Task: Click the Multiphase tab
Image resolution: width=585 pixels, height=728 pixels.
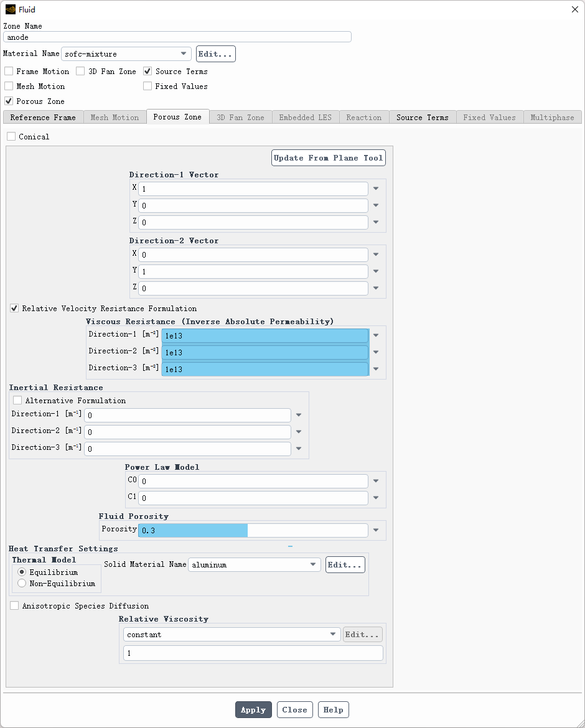Action: click(553, 118)
